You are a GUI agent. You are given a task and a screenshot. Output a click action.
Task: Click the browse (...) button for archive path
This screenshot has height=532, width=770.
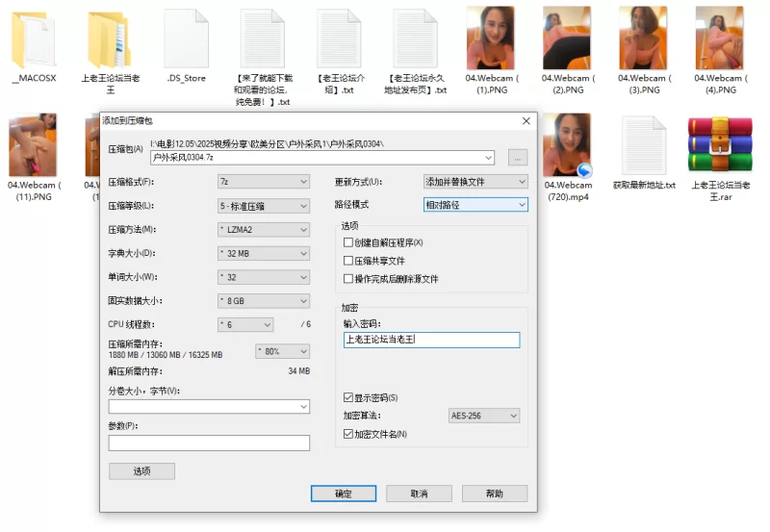(518, 158)
